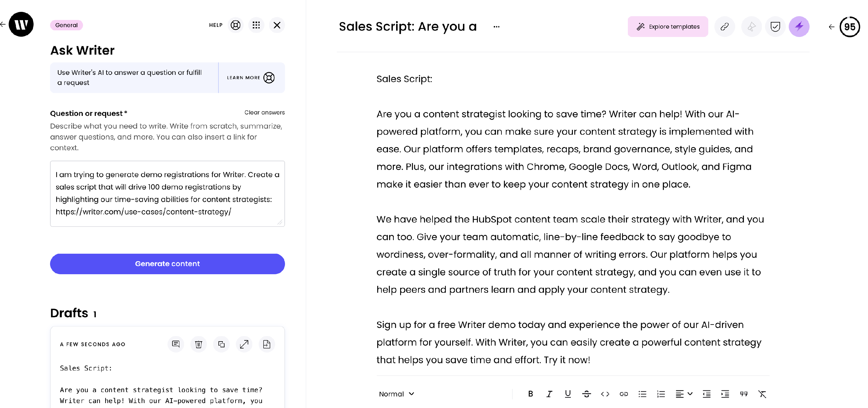
Task: Click the purple lightning bolt icon
Action: [799, 27]
